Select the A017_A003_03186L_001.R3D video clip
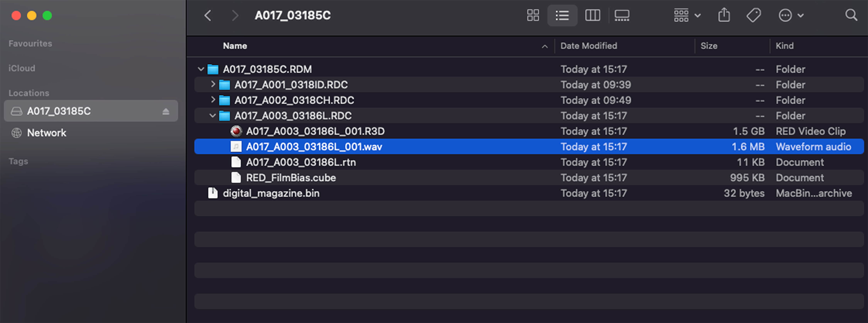The width and height of the screenshot is (868, 323). [315, 131]
